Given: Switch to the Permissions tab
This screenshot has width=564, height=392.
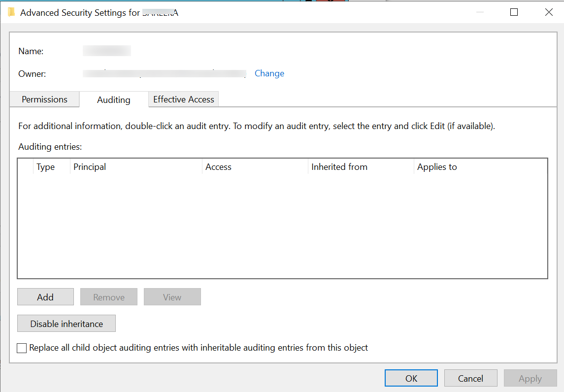Looking at the screenshot, I should point(44,99).
